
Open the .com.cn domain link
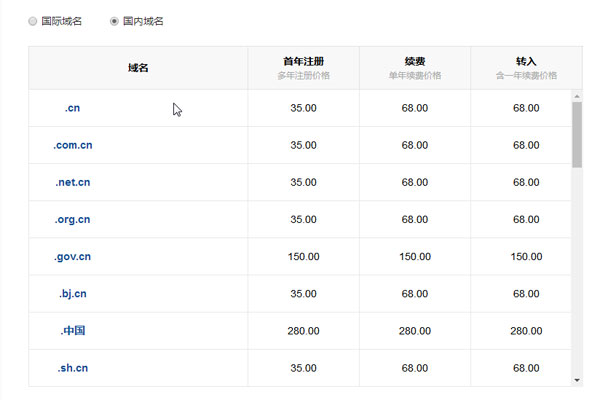point(72,145)
